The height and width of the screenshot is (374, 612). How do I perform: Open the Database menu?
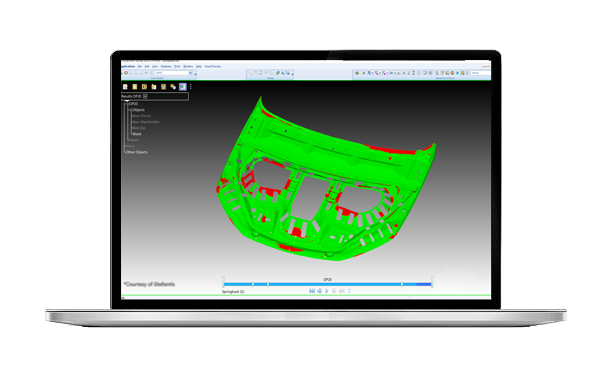point(166,66)
